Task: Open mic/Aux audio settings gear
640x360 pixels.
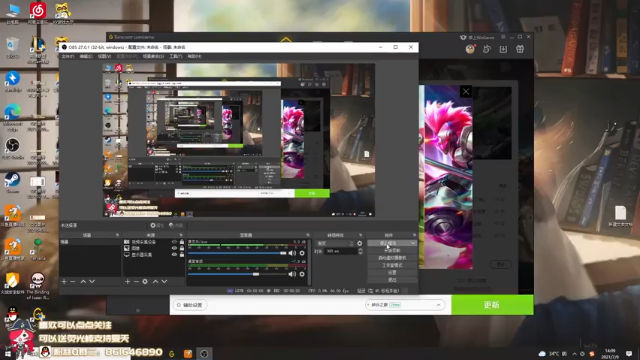Action: coord(302,253)
